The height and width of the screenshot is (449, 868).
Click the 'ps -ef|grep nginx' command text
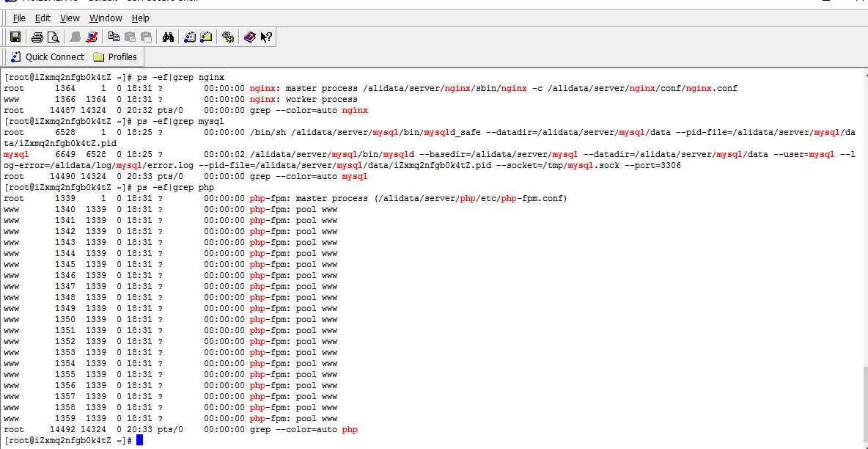[x=180, y=77]
